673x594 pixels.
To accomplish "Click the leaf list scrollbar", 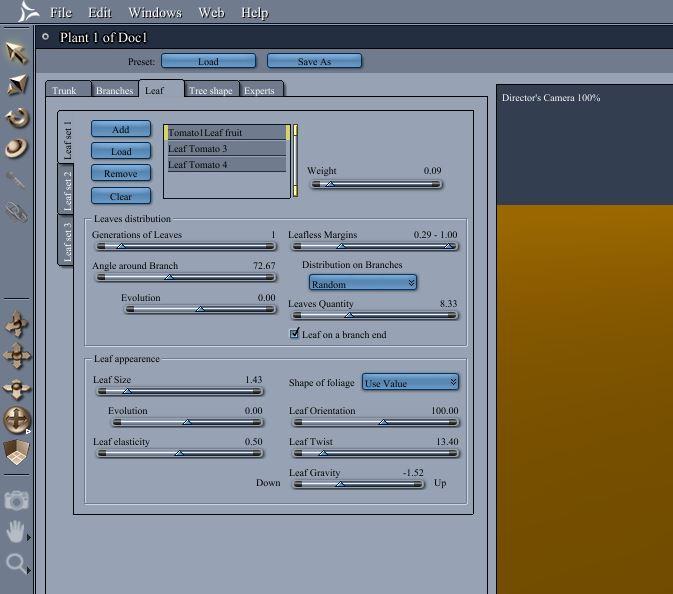I will tap(295, 161).
